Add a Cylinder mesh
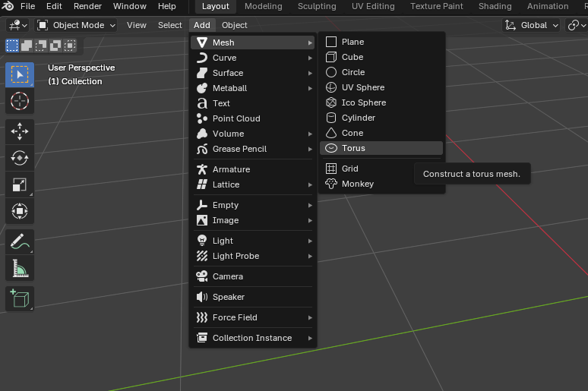The width and height of the screenshot is (588, 391). point(381,118)
